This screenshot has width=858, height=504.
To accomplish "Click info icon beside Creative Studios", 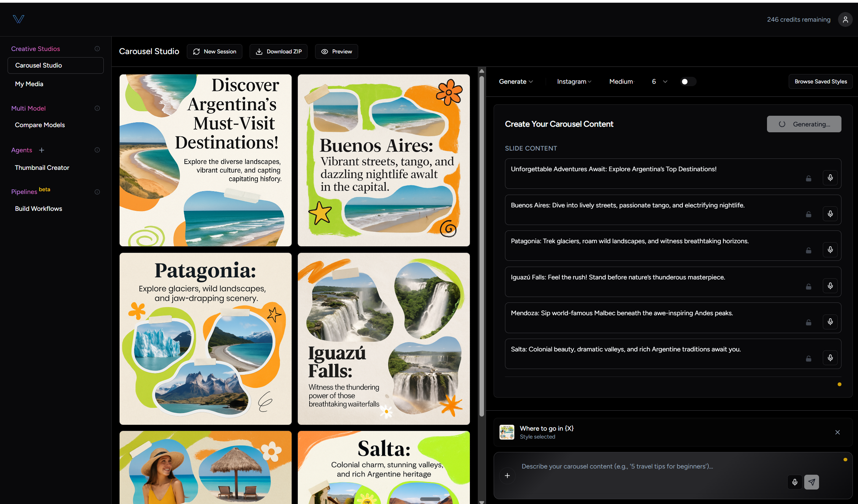I will click(97, 49).
